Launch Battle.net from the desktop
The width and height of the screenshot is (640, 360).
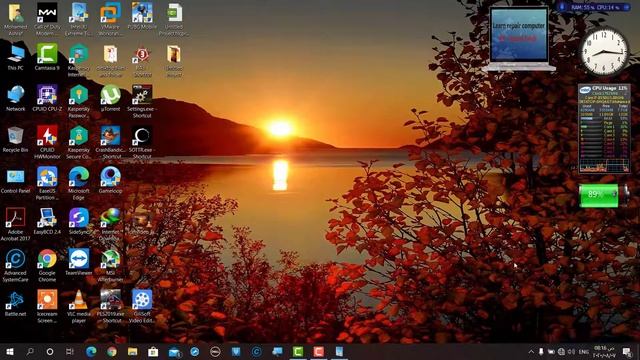(x=16, y=303)
